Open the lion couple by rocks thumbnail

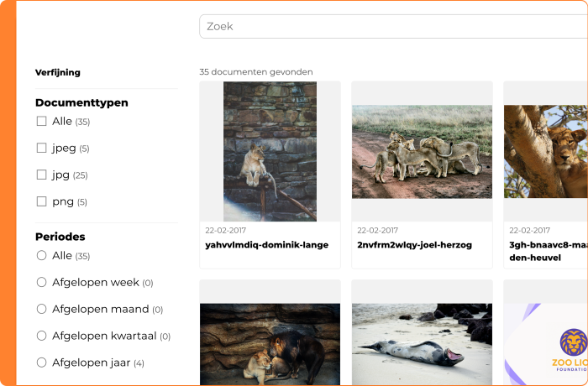(270, 344)
